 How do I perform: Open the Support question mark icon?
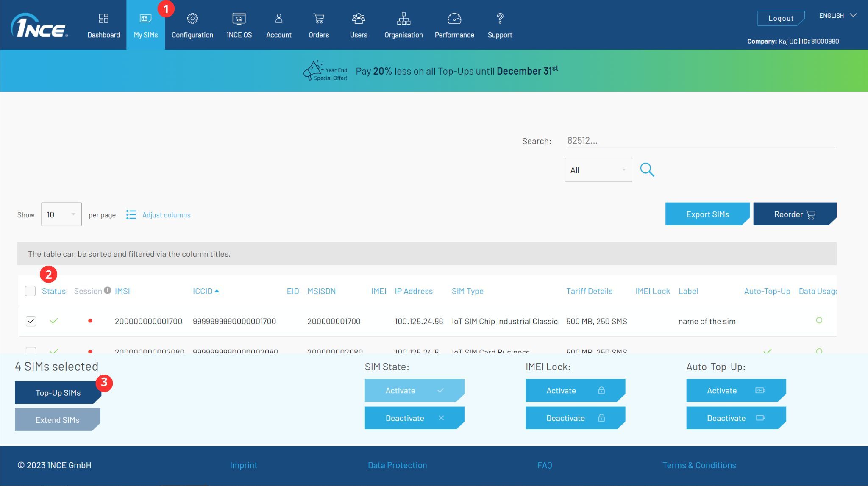point(500,19)
